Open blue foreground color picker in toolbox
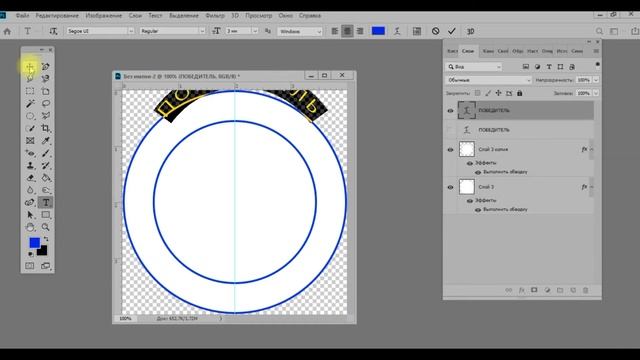The width and height of the screenshot is (640, 360). pos(35,243)
